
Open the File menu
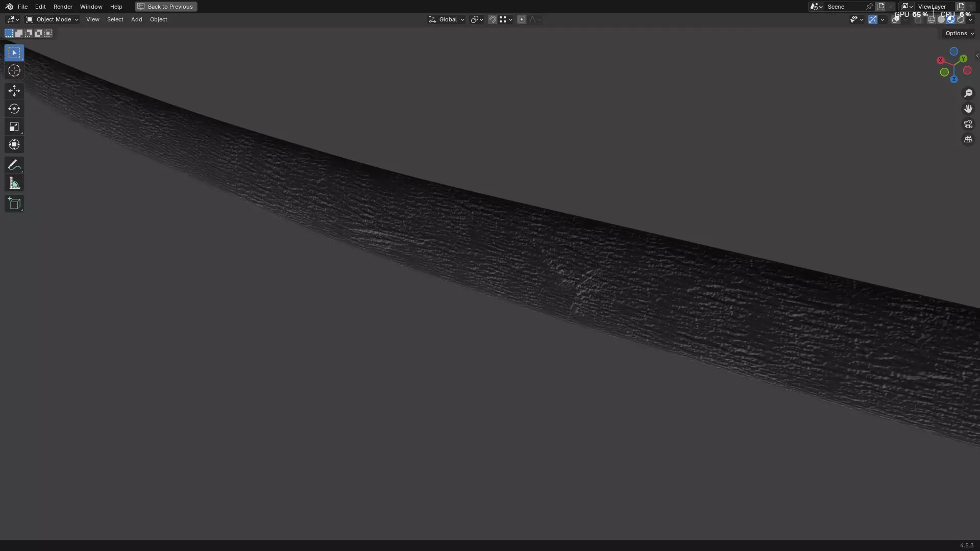pyautogui.click(x=22, y=7)
